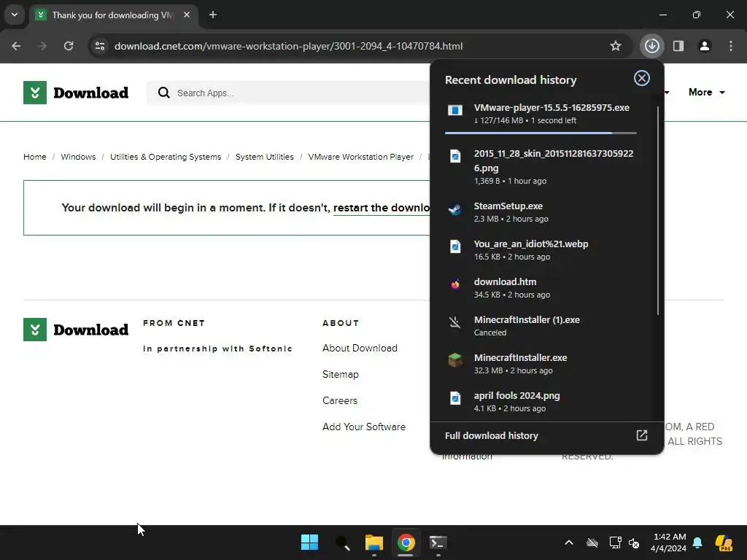Close the current browser tab

click(x=187, y=15)
